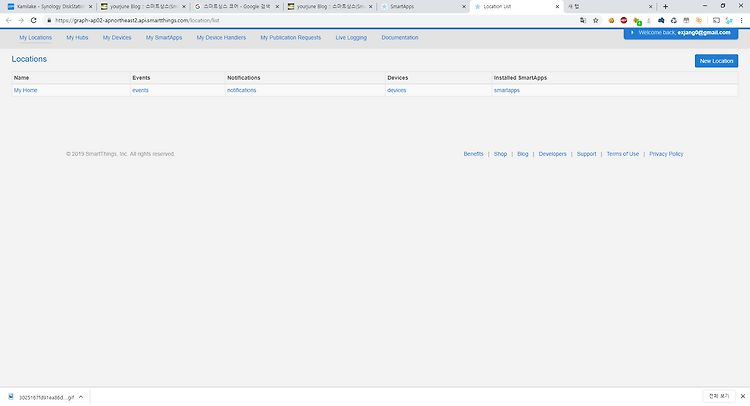
Task: Click the Developers footer link
Action: pyautogui.click(x=552, y=154)
